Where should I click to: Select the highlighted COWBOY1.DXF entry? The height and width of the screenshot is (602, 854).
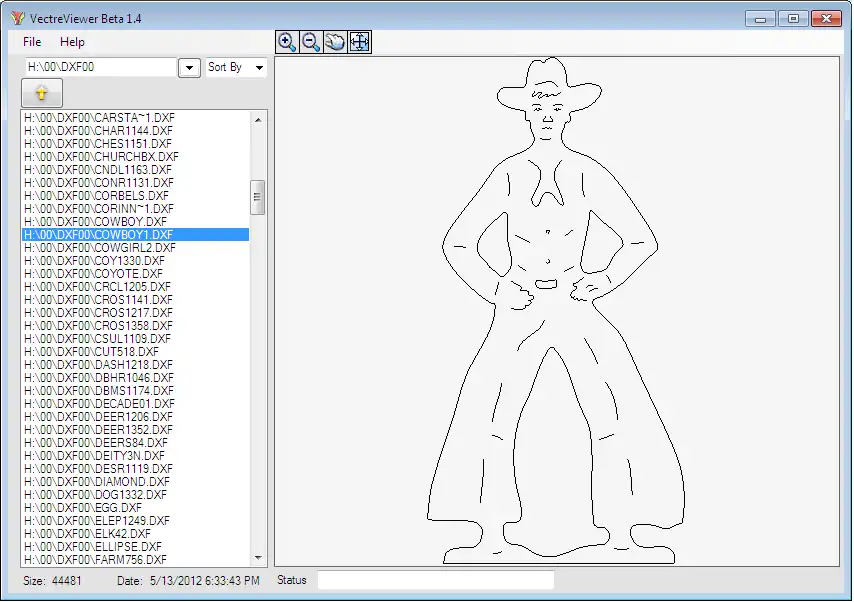(136, 235)
